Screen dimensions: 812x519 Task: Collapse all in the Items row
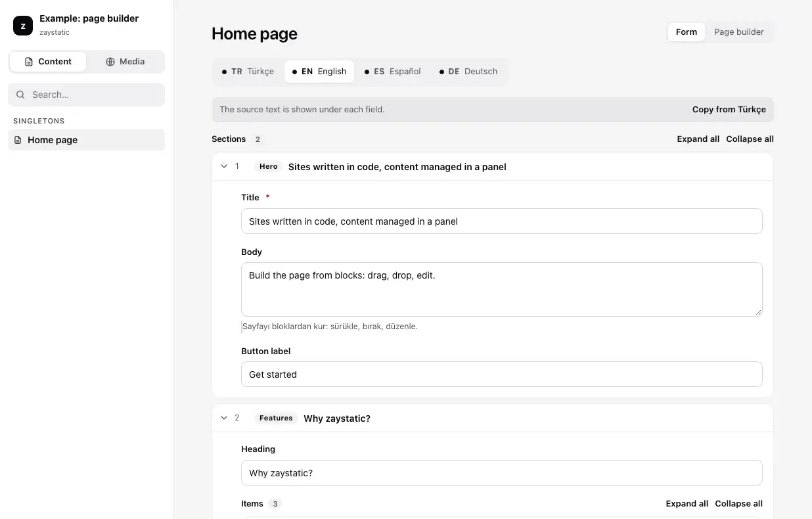739,504
